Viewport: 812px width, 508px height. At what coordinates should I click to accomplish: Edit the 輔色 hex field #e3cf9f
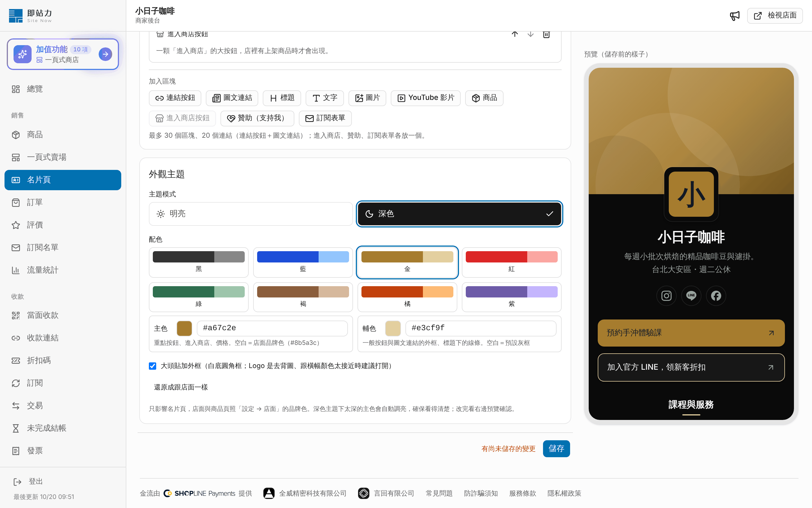tap(481, 328)
